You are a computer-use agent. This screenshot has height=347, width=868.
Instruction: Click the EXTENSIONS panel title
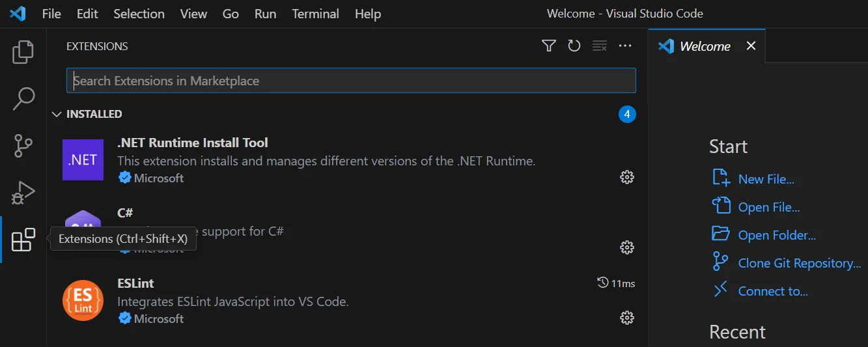[x=97, y=46]
